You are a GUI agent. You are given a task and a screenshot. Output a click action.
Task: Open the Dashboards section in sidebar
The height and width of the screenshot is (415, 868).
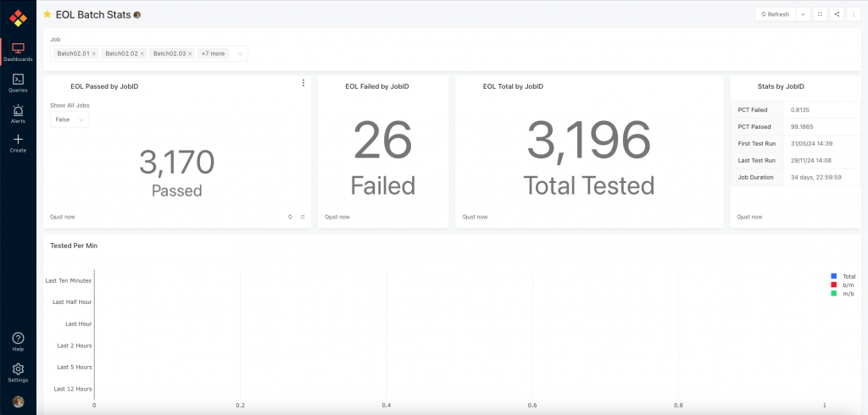(x=18, y=51)
